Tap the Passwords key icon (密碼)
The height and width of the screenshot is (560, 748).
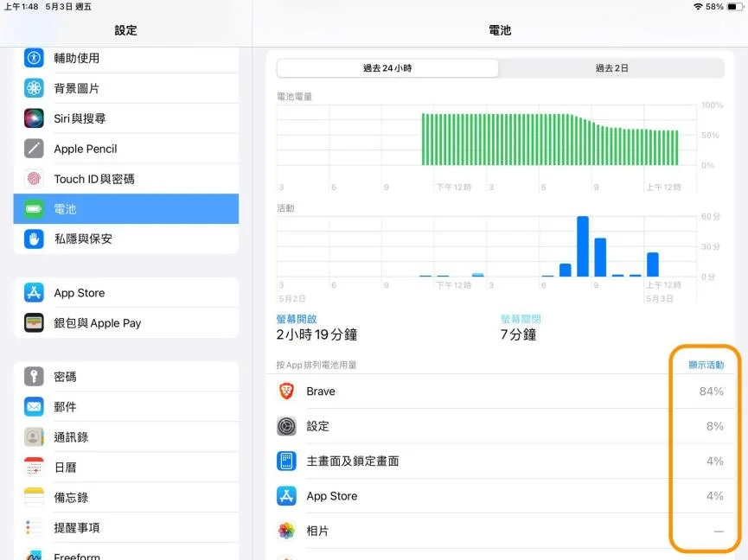pos(34,377)
